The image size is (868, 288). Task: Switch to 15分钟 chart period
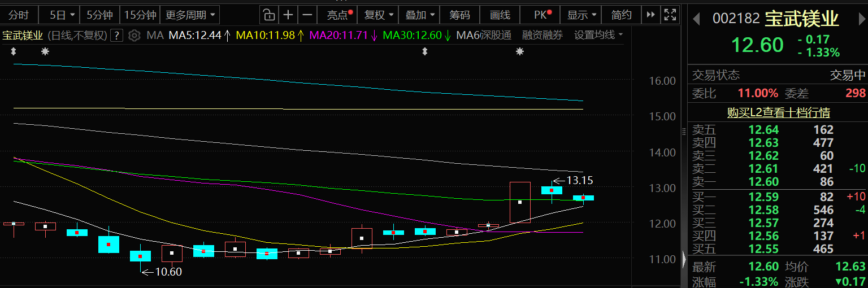(140, 15)
